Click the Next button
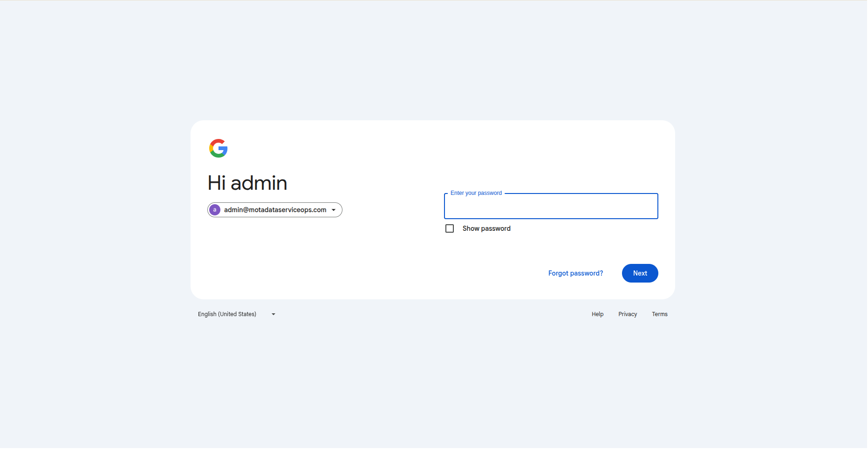868x449 pixels. [x=640, y=273]
